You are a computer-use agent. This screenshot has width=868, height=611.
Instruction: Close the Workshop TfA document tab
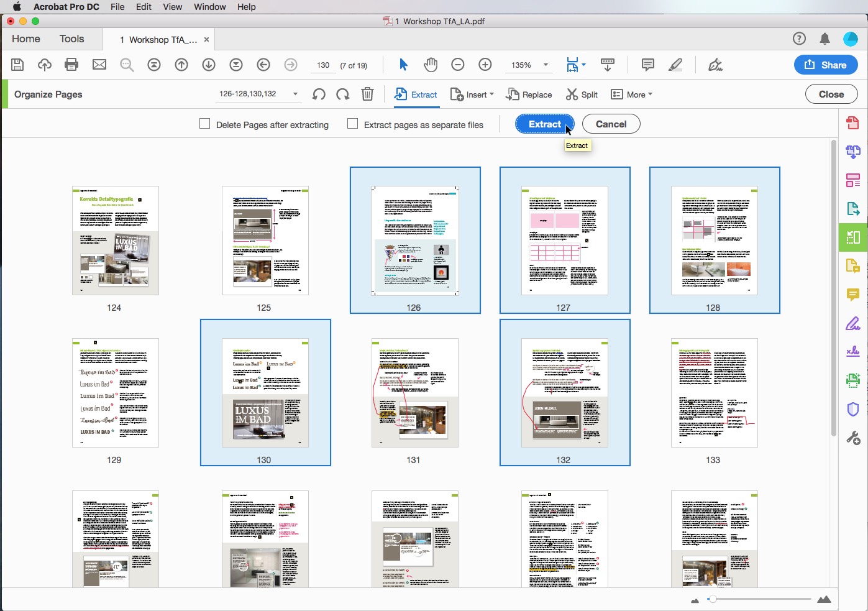(206, 39)
